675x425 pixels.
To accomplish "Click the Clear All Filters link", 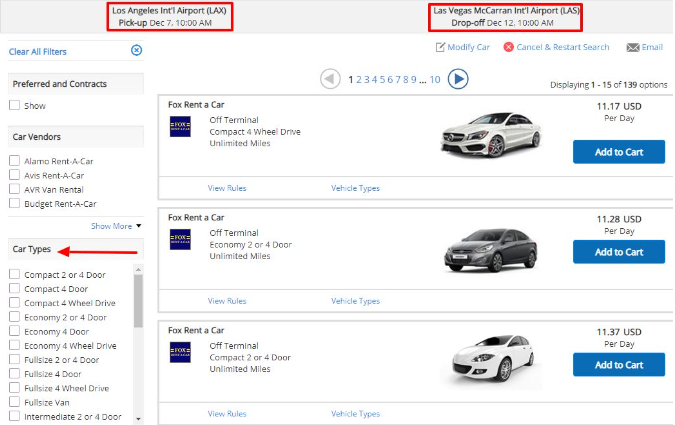I will point(38,52).
